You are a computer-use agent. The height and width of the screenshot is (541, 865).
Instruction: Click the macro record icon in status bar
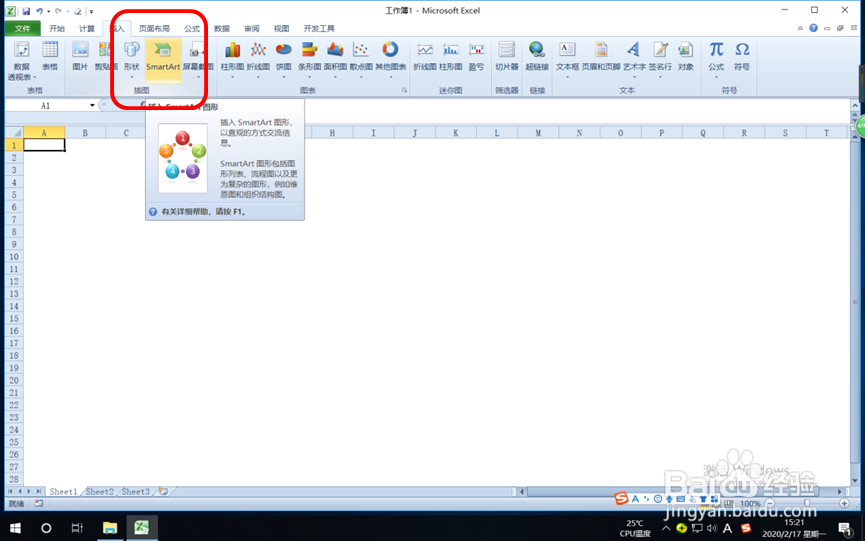tap(39, 503)
